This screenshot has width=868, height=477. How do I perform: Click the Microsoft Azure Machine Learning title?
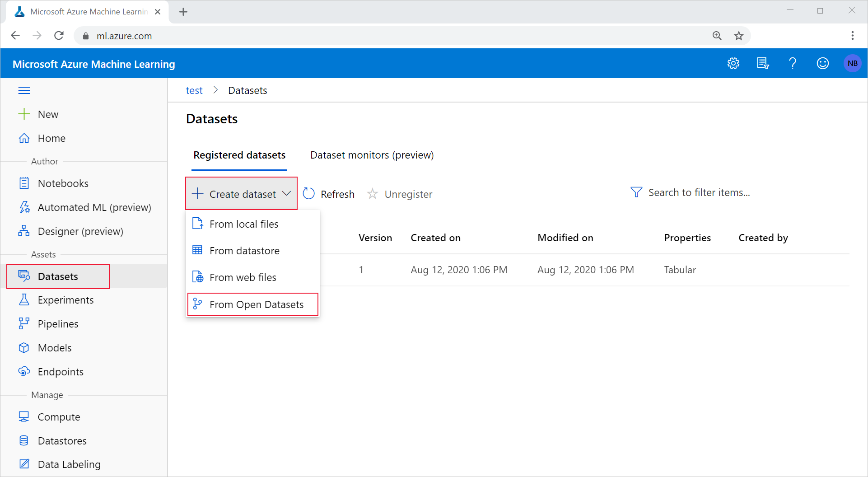pos(94,64)
